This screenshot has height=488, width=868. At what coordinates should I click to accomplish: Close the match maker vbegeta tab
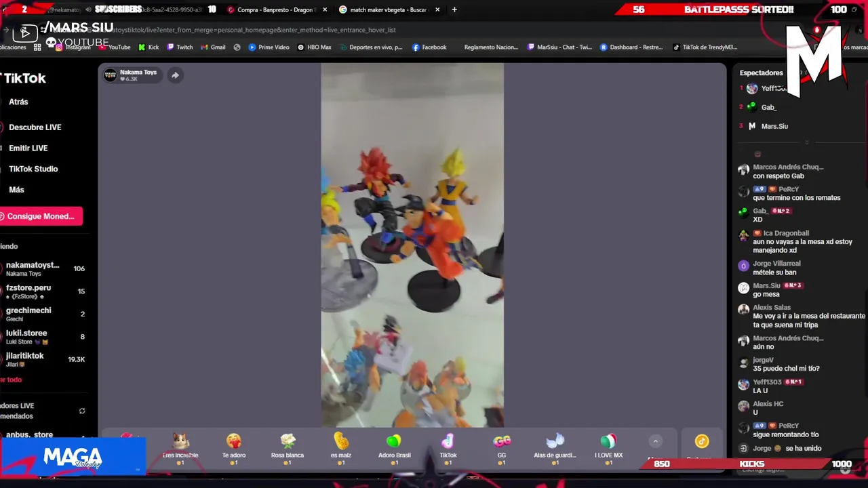(437, 10)
